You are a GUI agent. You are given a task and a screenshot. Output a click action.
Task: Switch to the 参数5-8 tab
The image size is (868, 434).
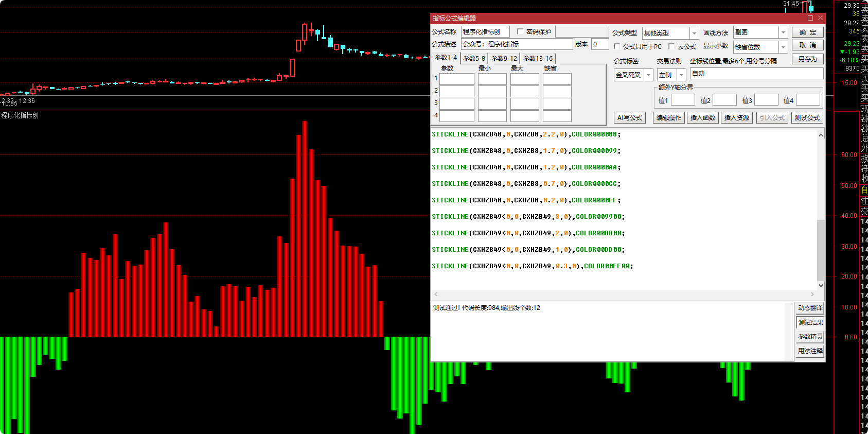click(x=474, y=58)
